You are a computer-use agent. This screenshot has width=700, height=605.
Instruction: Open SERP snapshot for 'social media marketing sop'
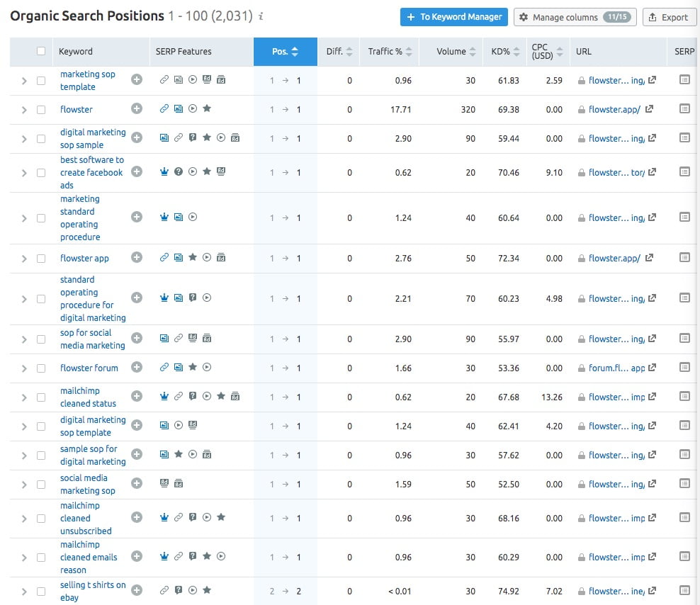[684, 483]
